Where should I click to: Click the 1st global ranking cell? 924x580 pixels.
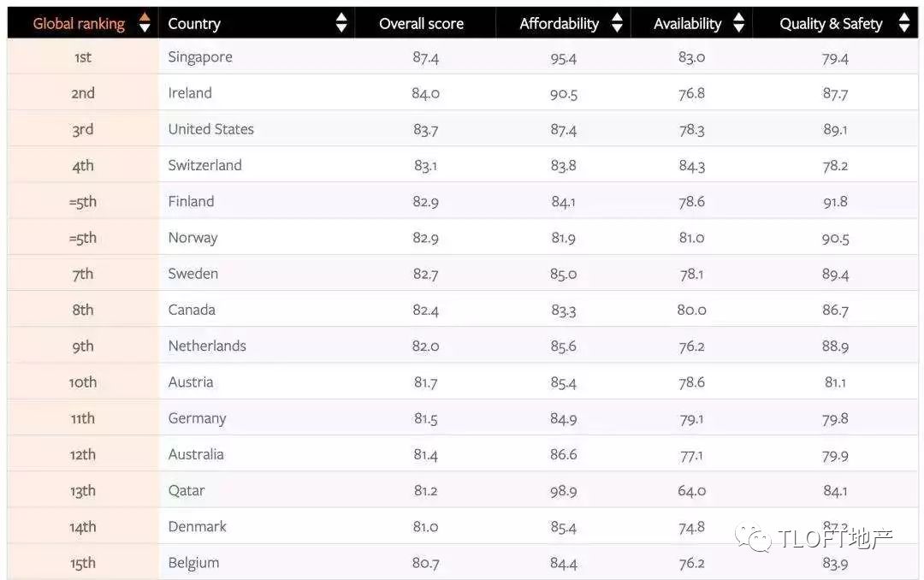click(x=83, y=57)
